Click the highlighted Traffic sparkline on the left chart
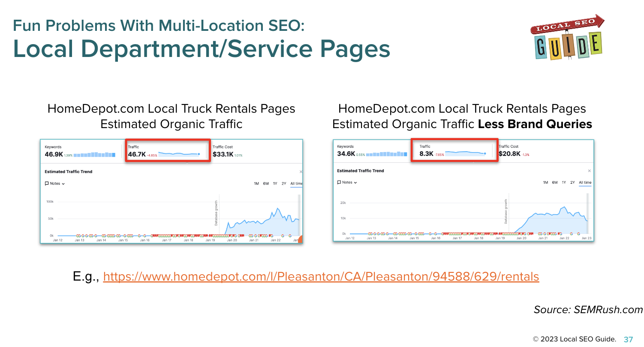Viewport: 644px width, 347px height. coord(179,153)
